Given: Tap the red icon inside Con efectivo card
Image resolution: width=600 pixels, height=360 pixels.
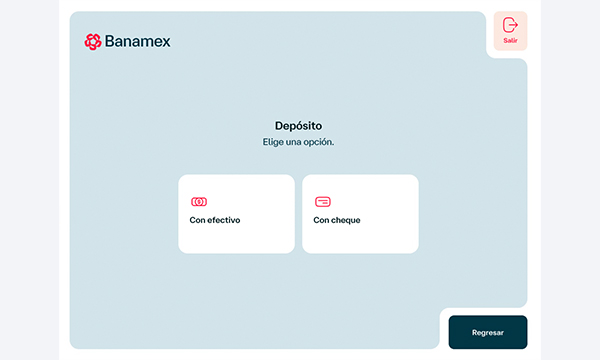Looking at the screenshot, I should coord(199,202).
